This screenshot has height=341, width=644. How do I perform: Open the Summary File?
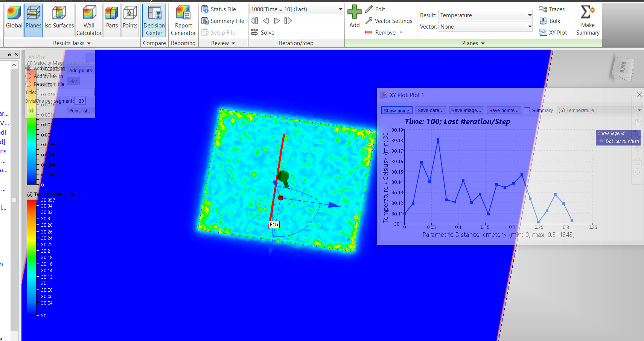(x=223, y=21)
